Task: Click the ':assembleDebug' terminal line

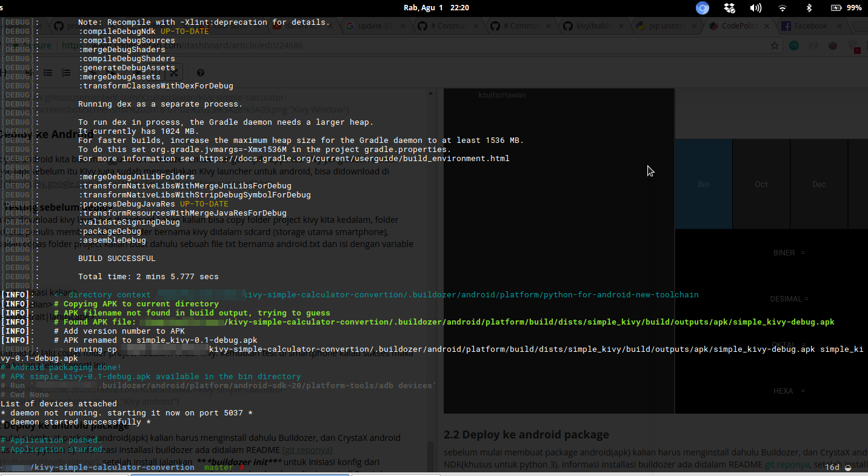Action: [112, 240]
